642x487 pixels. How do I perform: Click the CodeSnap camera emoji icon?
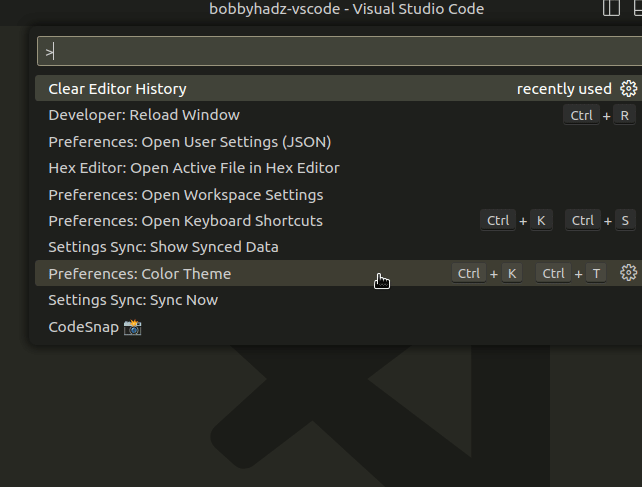[133, 327]
